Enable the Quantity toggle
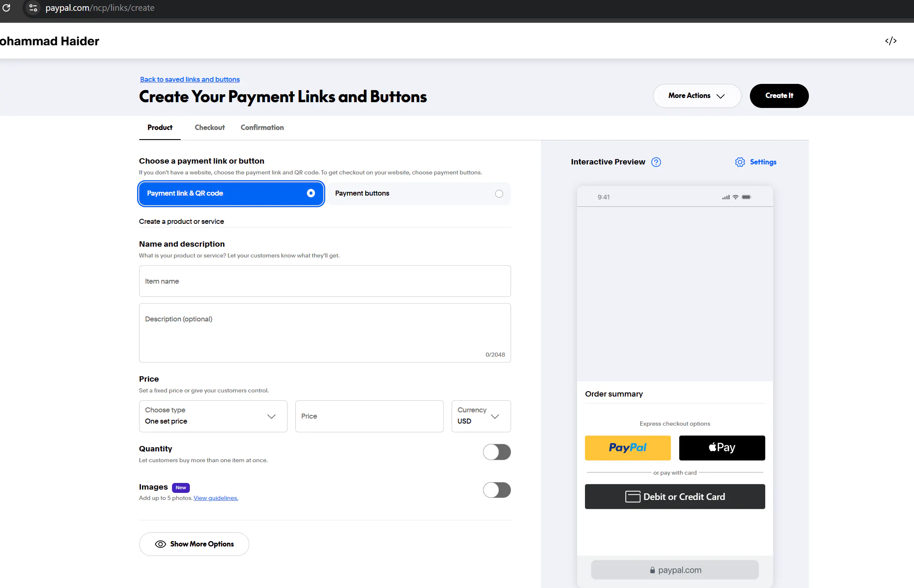The width and height of the screenshot is (914, 588). click(497, 452)
